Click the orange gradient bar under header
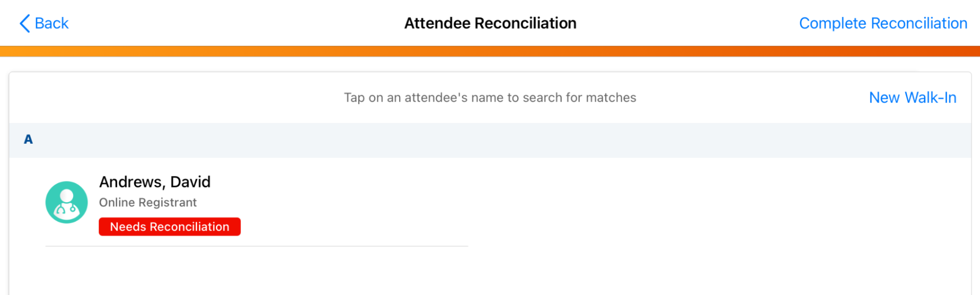This screenshot has width=980, height=295. pos(490,51)
